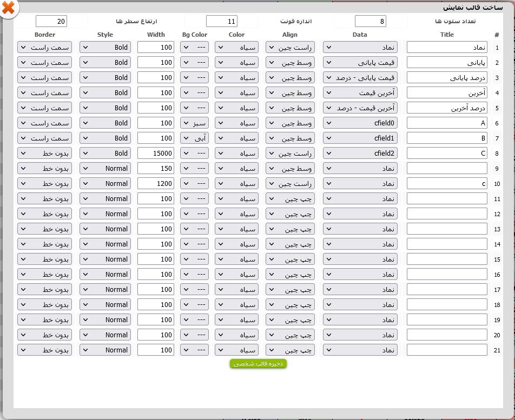515x420 pixels.
Task: Select the Title field containing letter A
Action: [x=446, y=123]
